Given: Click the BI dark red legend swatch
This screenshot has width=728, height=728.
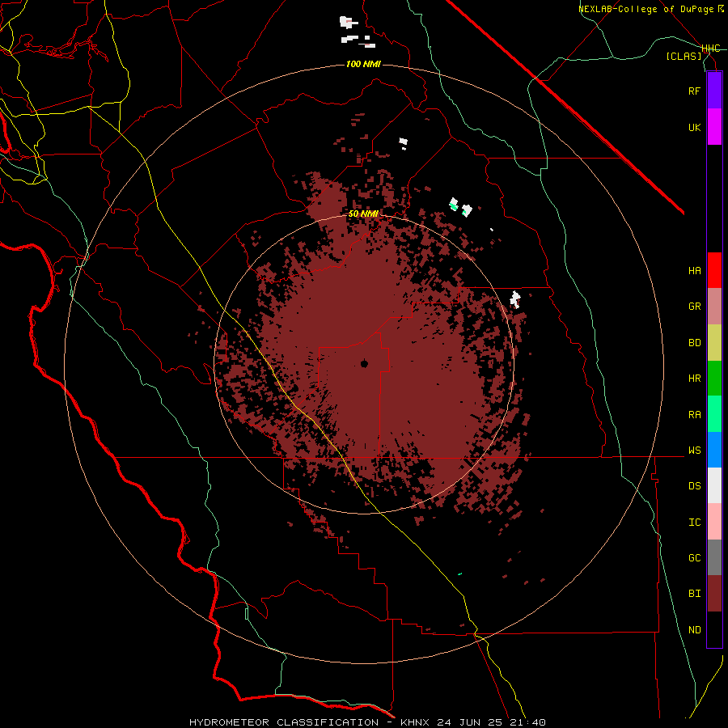Looking at the screenshot, I should point(714,594).
